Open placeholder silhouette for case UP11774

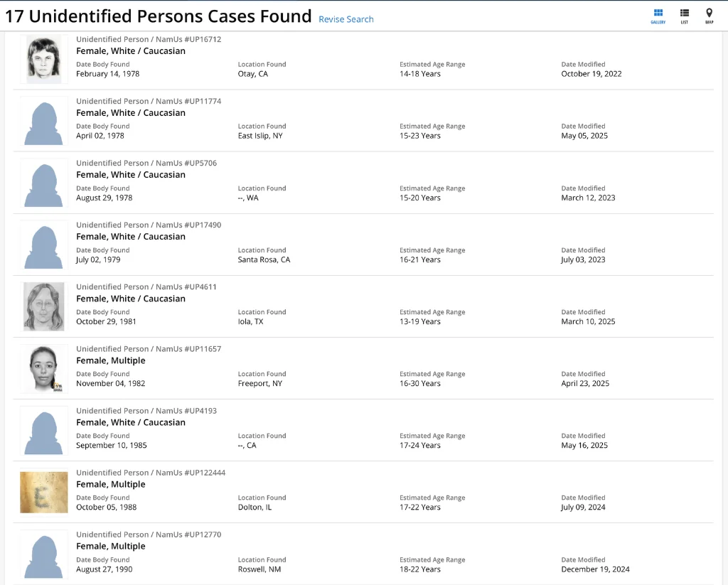(44, 122)
